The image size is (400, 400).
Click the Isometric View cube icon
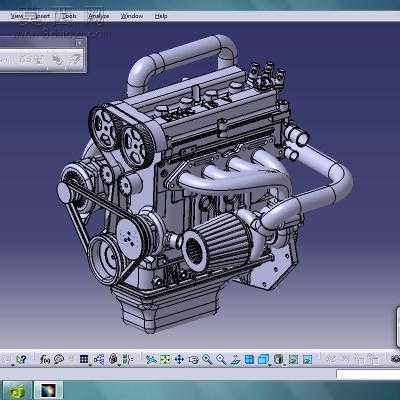[263, 359]
